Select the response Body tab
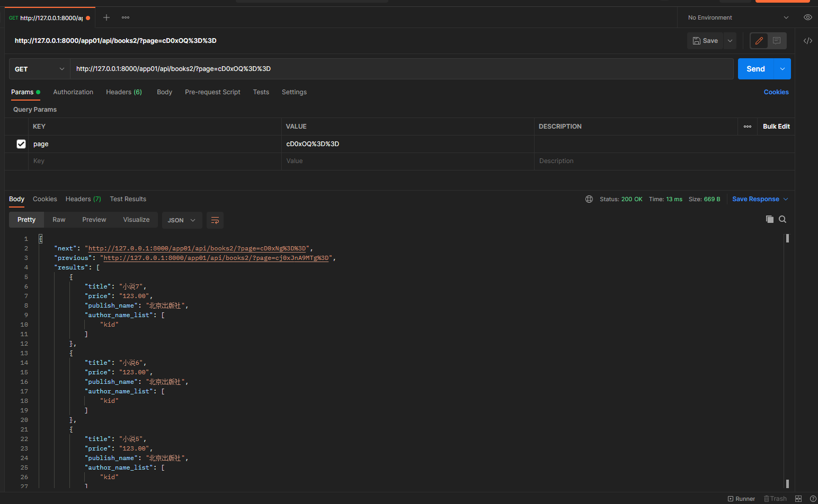The height and width of the screenshot is (504, 818). tap(16, 199)
